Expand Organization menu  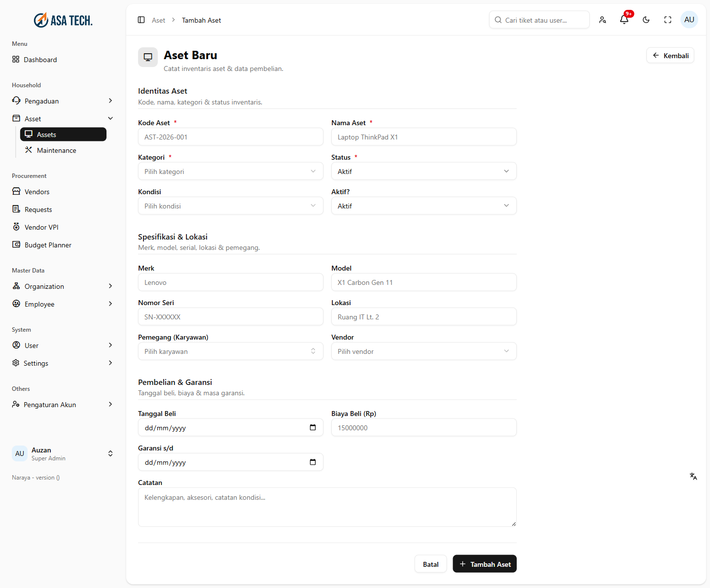point(63,286)
